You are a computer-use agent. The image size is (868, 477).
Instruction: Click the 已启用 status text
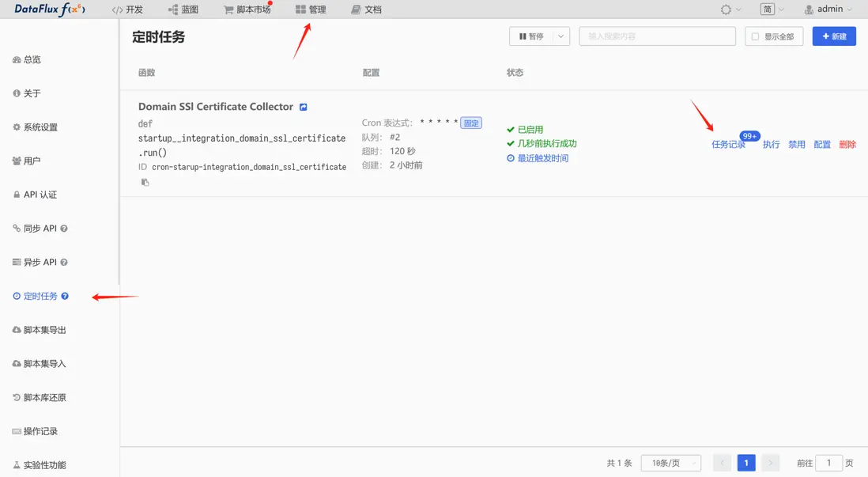pyautogui.click(x=530, y=130)
